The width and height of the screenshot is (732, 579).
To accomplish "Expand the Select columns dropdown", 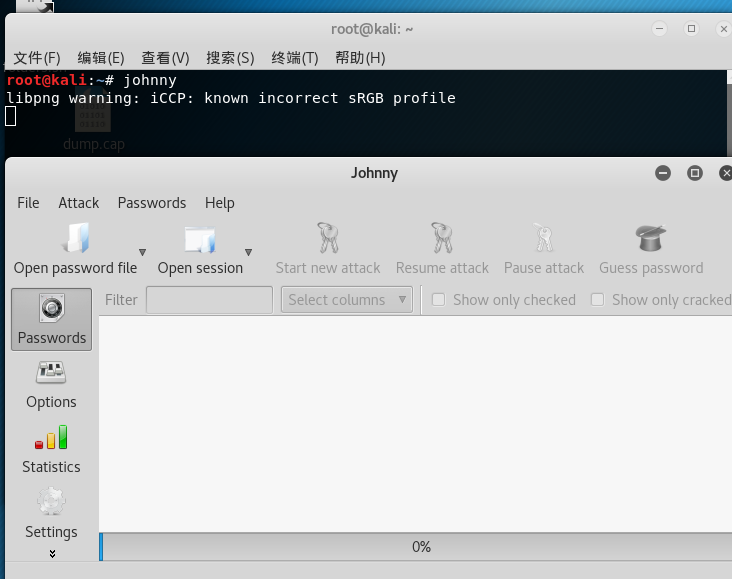I will pyautogui.click(x=346, y=300).
